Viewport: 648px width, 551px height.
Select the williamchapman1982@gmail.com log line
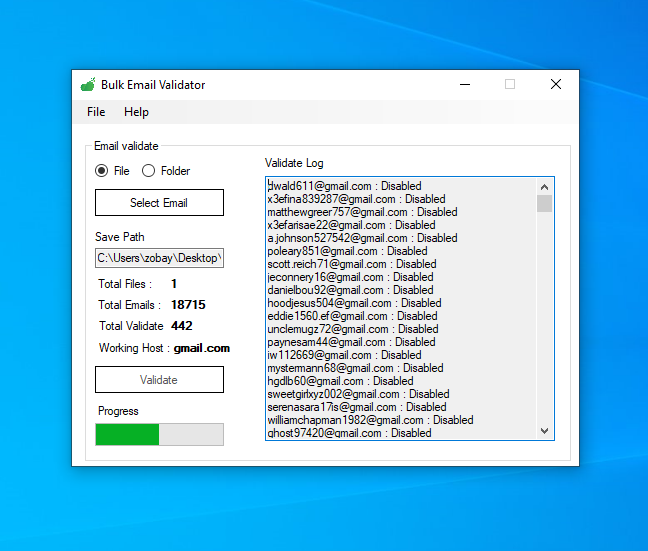tap(370, 420)
